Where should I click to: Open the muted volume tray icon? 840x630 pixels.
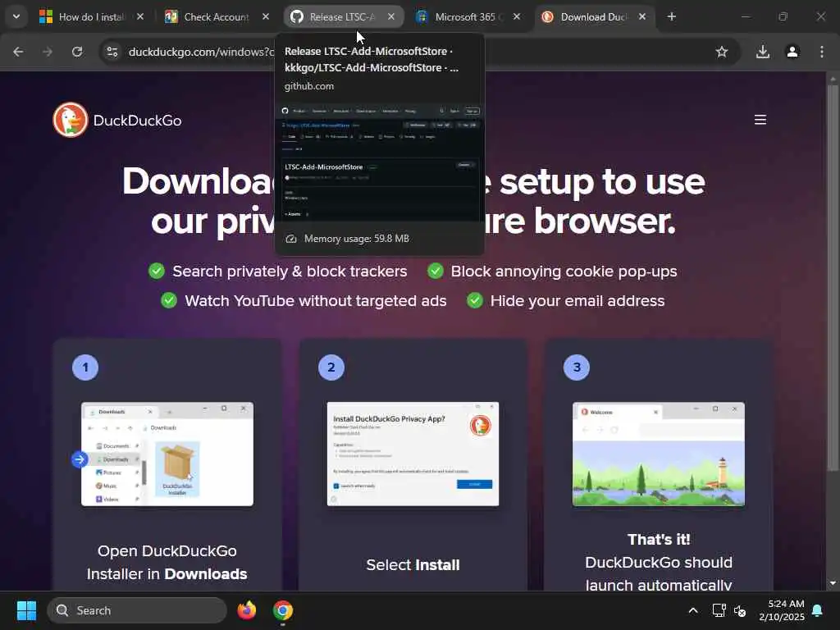(740, 610)
